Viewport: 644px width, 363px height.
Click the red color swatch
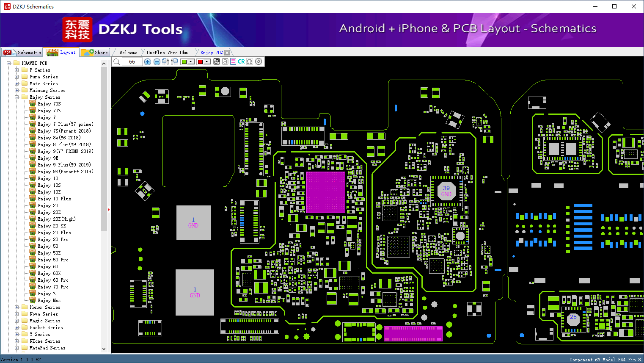point(200,62)
